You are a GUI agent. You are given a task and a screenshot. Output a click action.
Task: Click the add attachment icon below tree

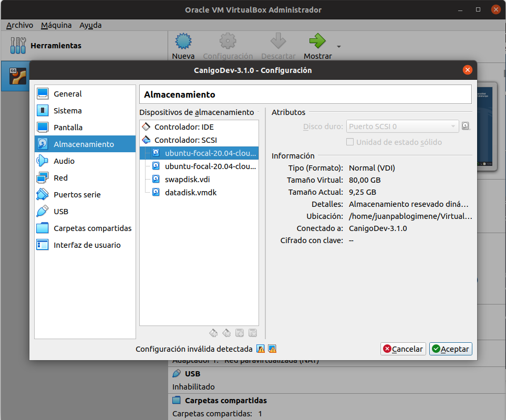click(240, 333)
